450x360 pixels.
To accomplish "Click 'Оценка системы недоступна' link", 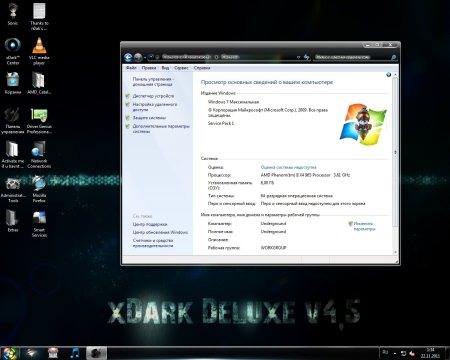I will 288,167.
